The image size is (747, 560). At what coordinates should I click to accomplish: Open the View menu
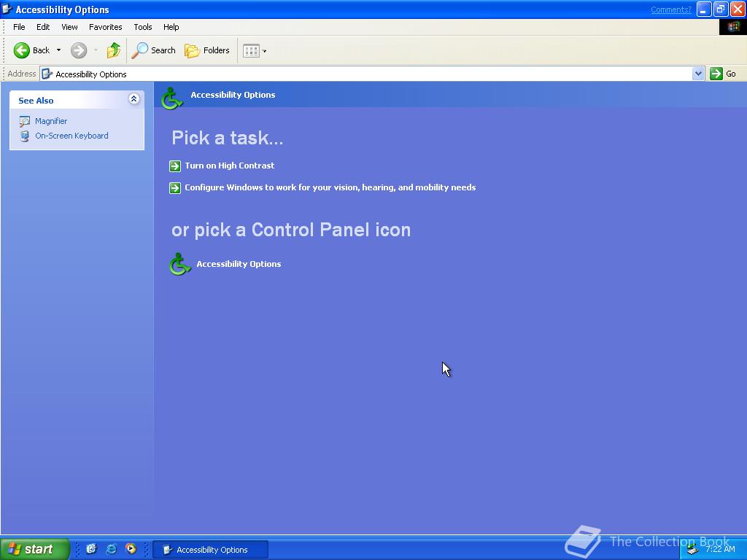(x=69, y=27)
